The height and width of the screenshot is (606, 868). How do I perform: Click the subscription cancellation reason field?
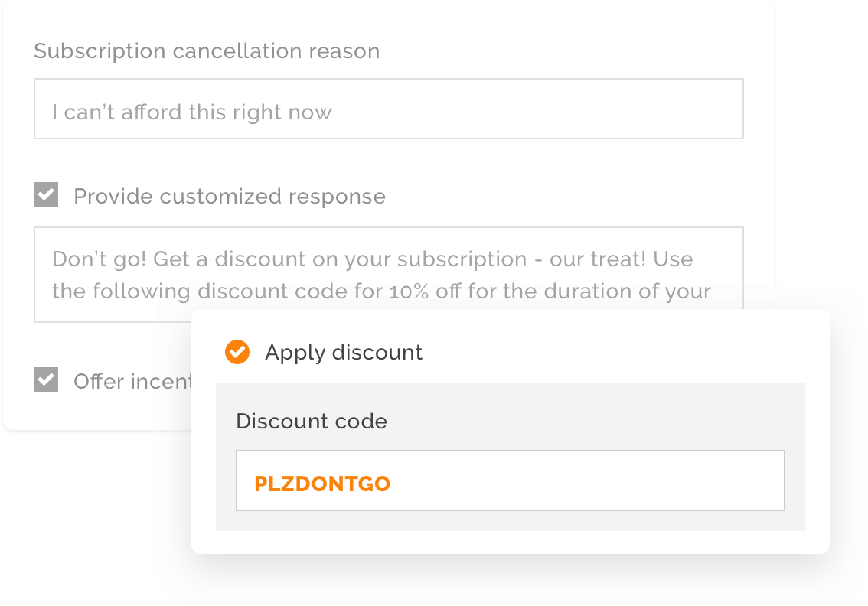pyautogui.click(x=388, y=108)
